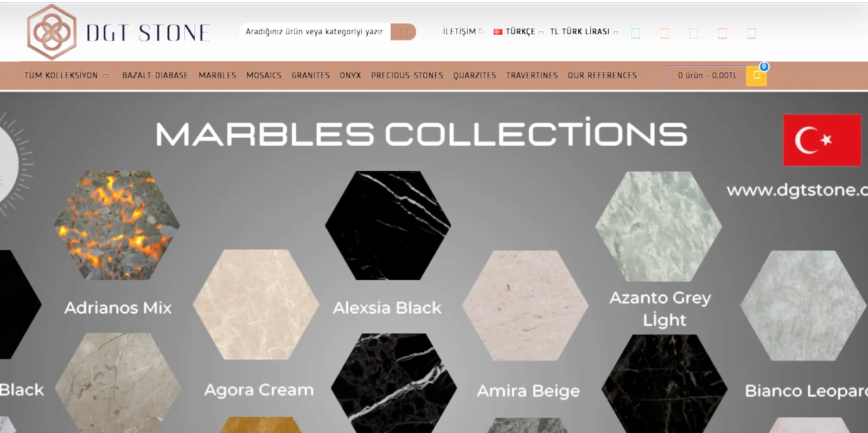Click the orange square social icon
Screen dimensions: 868x433
[x=665, y=34]
